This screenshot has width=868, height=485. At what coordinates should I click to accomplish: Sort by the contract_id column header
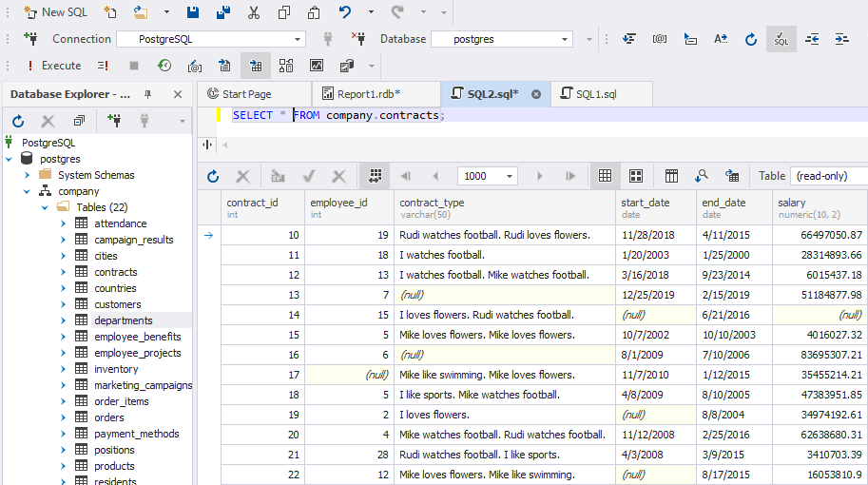pyautogui.click(x=263, y=207)
